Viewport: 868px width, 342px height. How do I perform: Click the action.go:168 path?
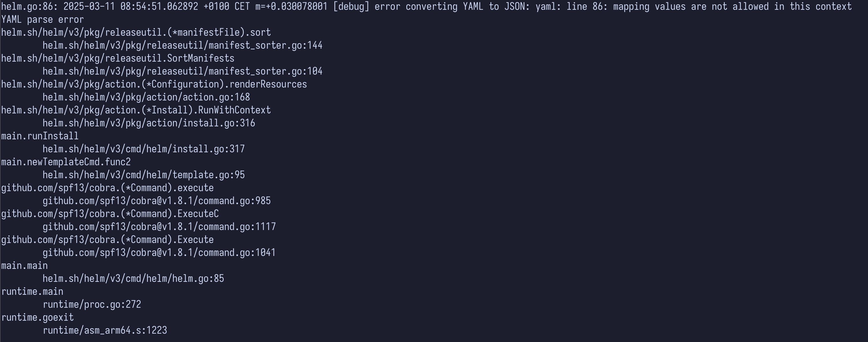coord(146,97)
